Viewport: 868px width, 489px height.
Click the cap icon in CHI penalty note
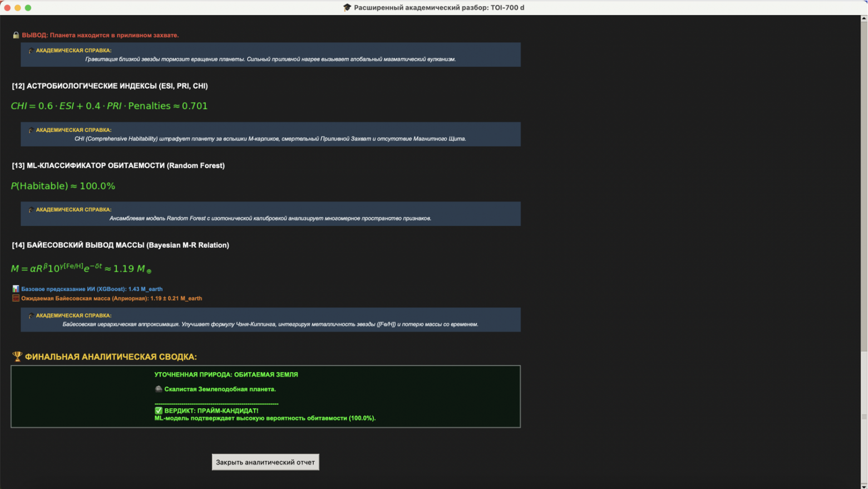(31, 130)
